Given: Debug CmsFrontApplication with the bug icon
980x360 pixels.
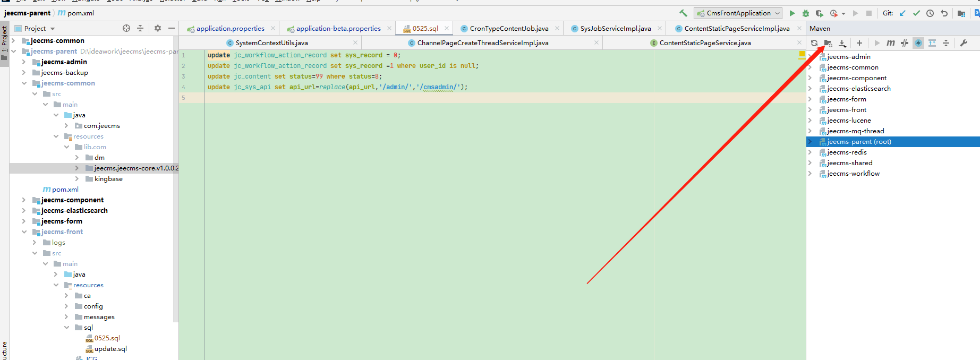Looking at the screenshot, I should [806, 13].
